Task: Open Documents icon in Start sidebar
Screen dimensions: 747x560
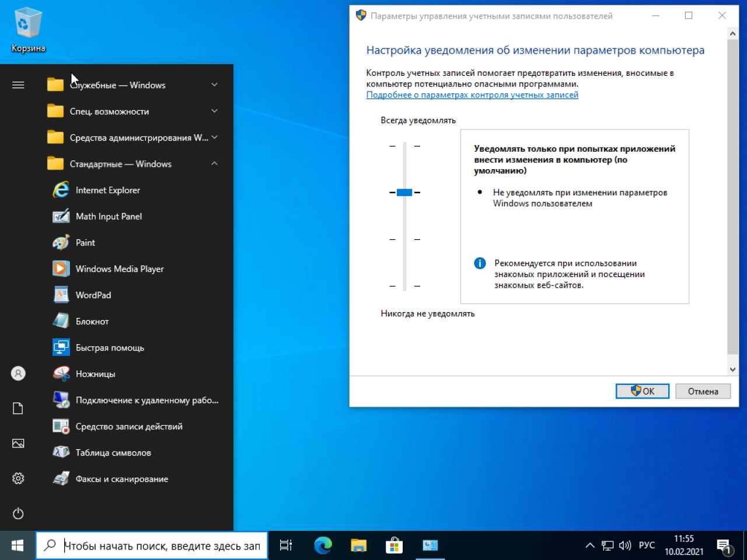Action: [x=18, y=408]
